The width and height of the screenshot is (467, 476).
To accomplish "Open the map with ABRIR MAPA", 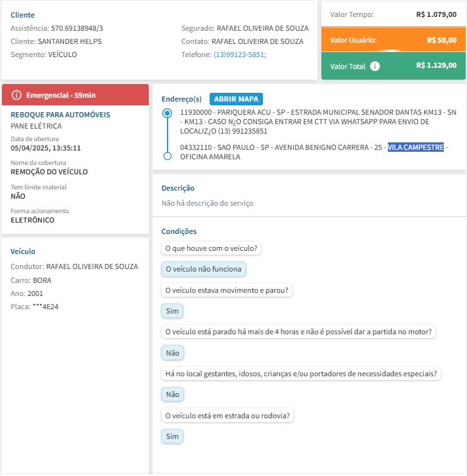I will 237,99.
